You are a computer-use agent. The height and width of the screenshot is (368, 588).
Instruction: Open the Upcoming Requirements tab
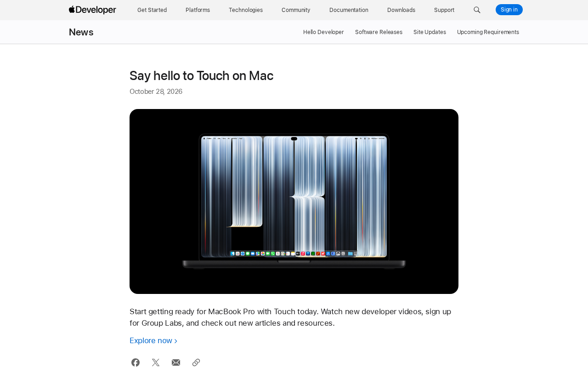[x=488, y=32]
